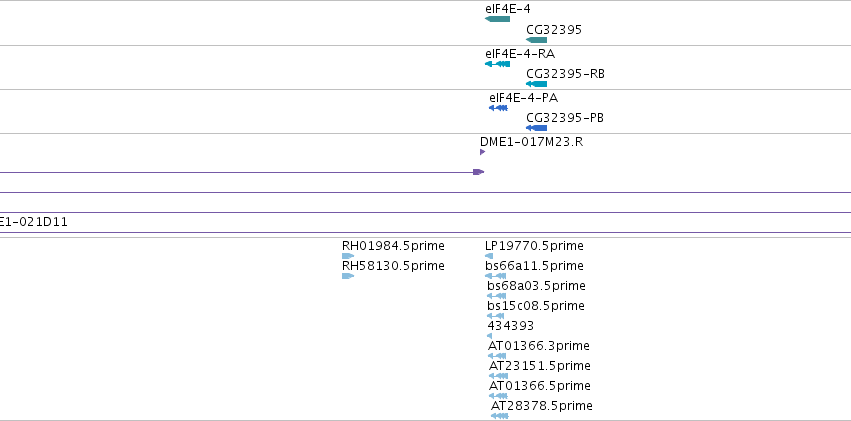Click the purple arrowhead ending the long BAC line
The image size is (851, 421).
[478, 172]
